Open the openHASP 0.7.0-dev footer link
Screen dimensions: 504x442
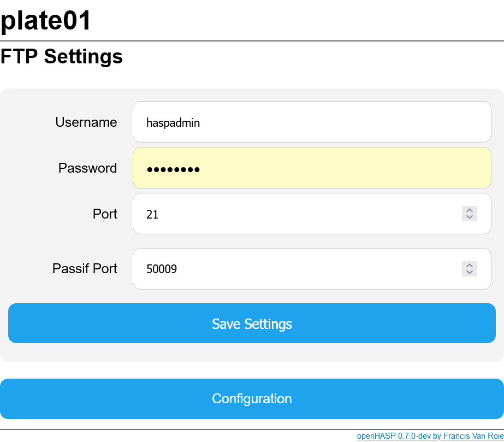pyautogui.click(x=430, y=436)
